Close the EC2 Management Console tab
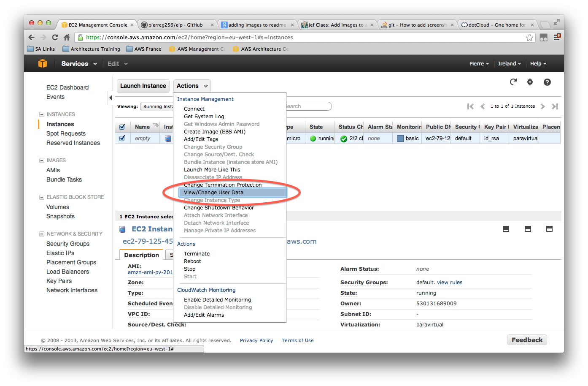 coord(132,25)
